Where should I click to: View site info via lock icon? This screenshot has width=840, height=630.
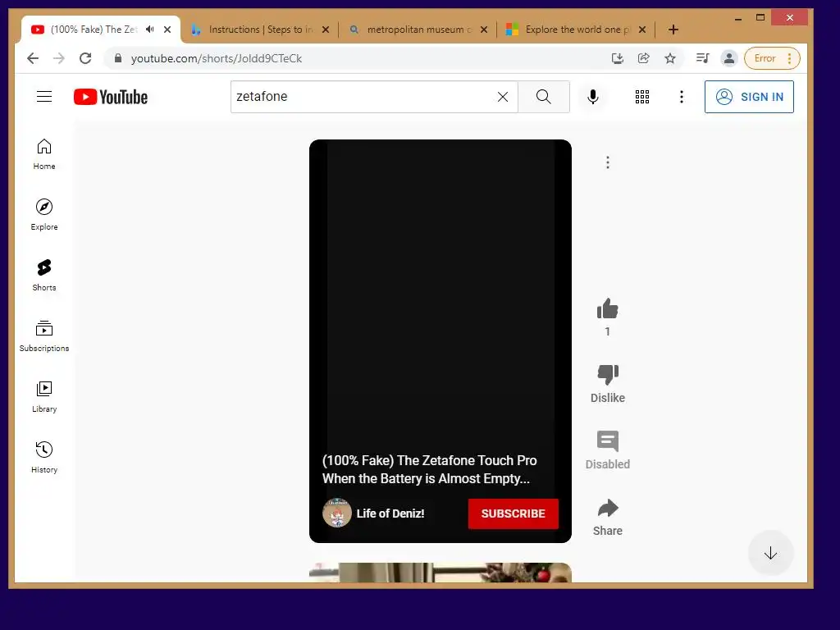point(118,58)
